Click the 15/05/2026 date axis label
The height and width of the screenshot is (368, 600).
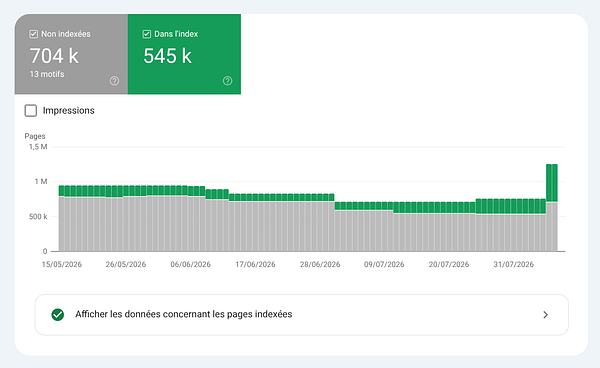coord(62,264)
